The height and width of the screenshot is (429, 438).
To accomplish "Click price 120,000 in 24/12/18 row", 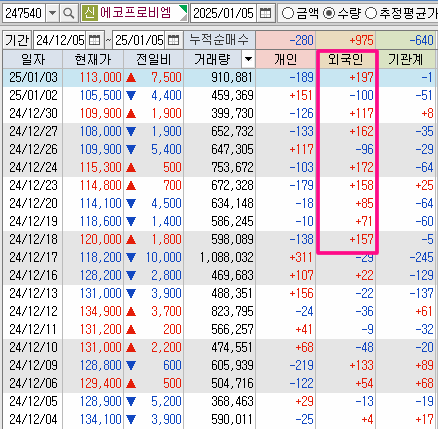I will coord(100,239).
